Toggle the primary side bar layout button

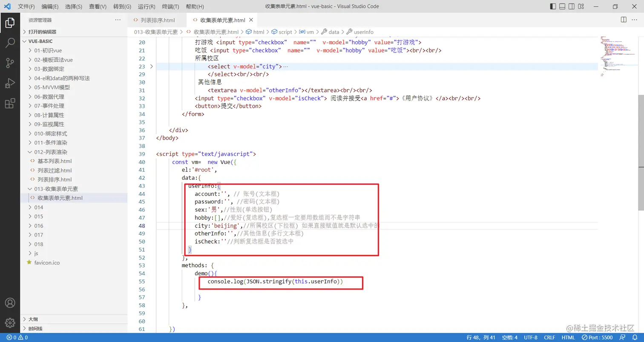pos(553,6)
